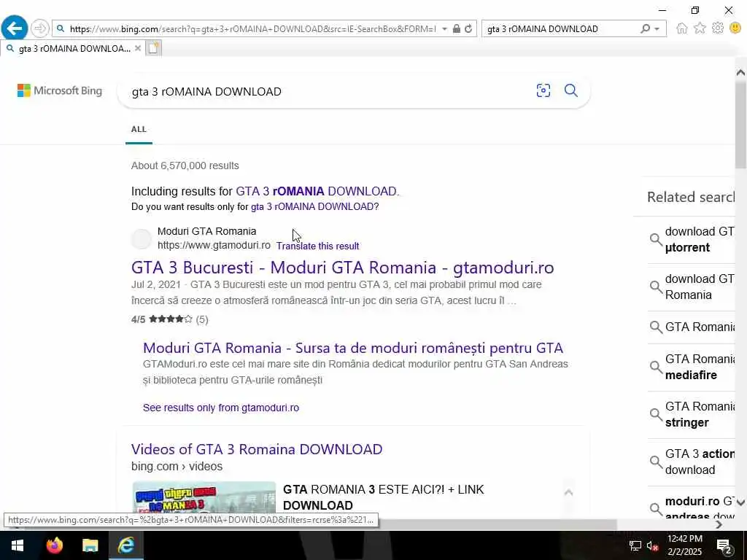Refresh the page with the reload icon
Viewport: 747px width, 560px height.
click(x=468, y=28)
